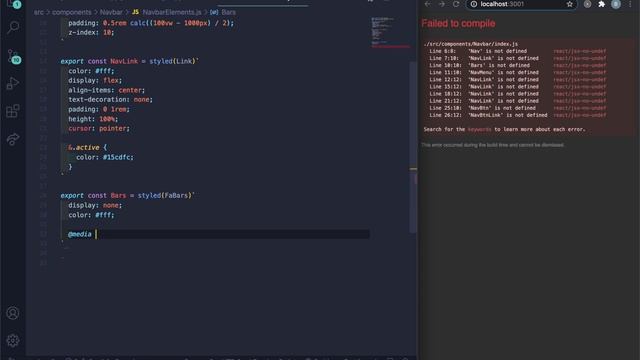Reload the localhost page
Viewport: 640px width, 360px height.
(456, 4)
